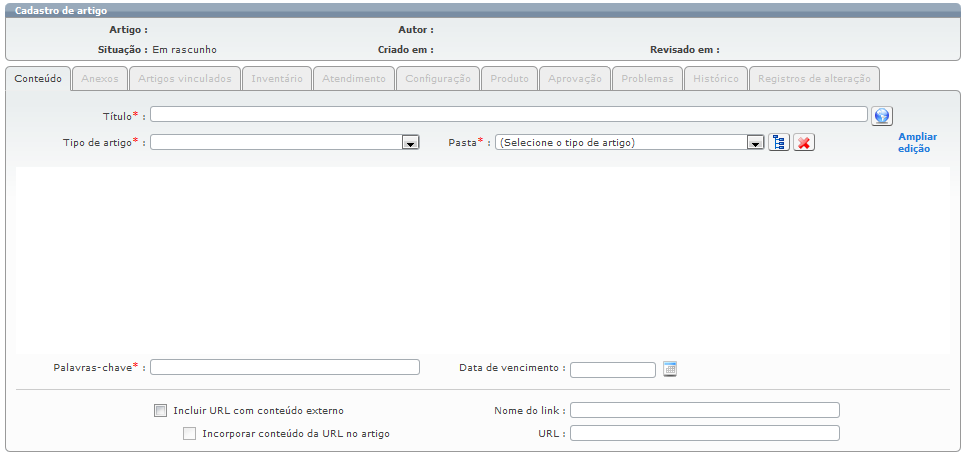Viewport: 965px width, 457px height.
Task: Focus the Data de vencimento field
Action: pyautogui.click(x=613, y=370)
